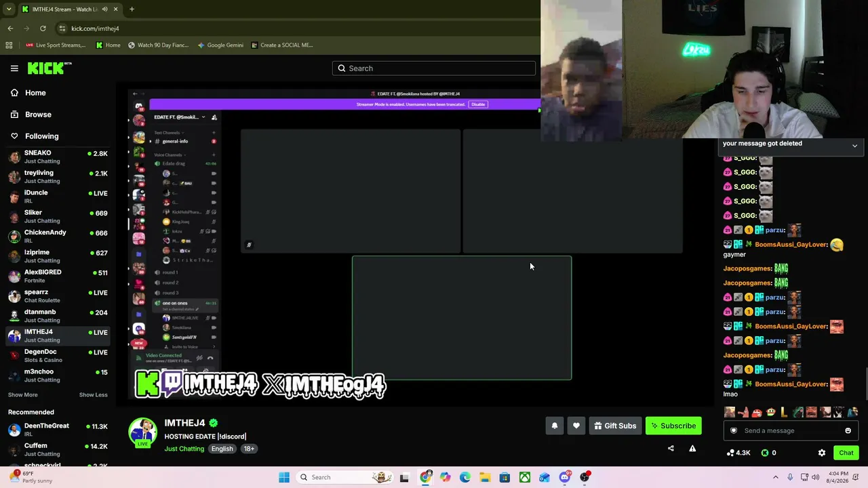Go to Iziprime's channel
This screenshot has width=868, height=488.
(58, 256)
